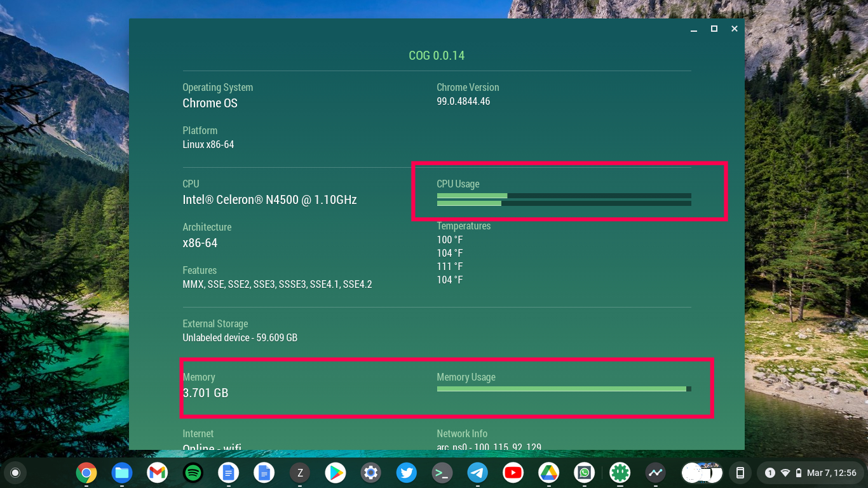
Task: Open the Files app
Action: [x=122, y=473]
